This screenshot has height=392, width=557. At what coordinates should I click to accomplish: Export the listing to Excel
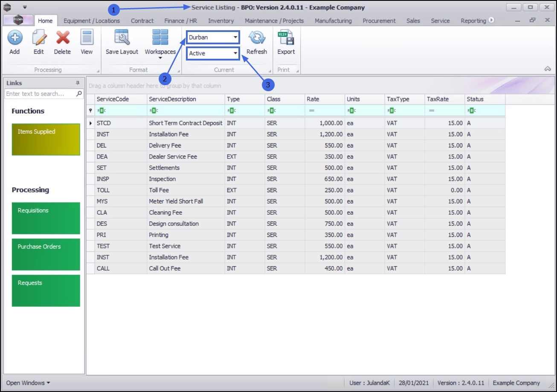286,38
